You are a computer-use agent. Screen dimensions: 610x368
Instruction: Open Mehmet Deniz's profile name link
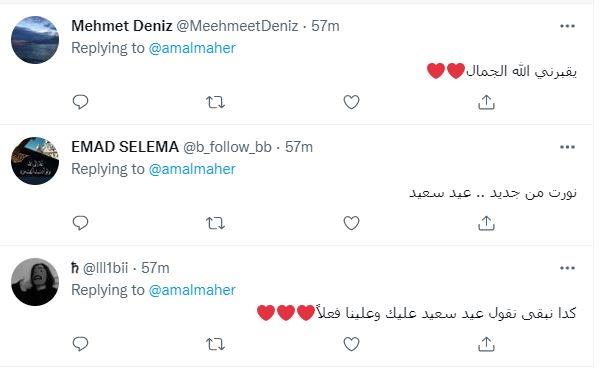[122, 26]
